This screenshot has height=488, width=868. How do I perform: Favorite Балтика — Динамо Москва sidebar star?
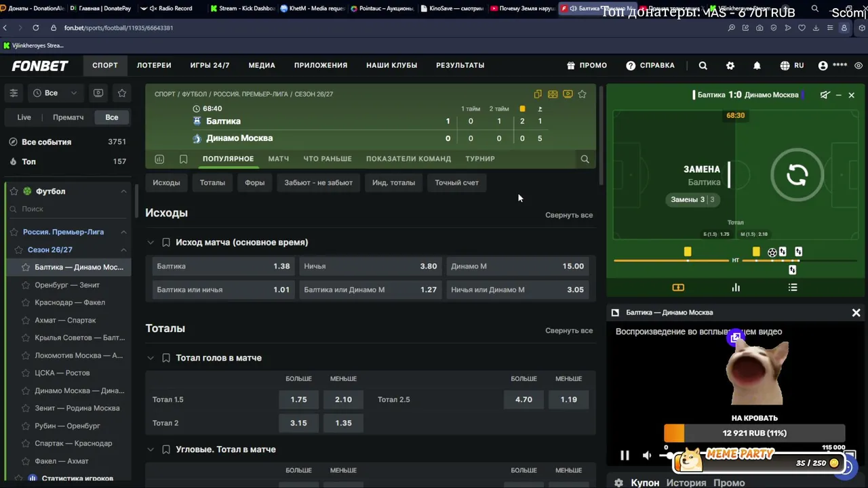pos(26,267)
